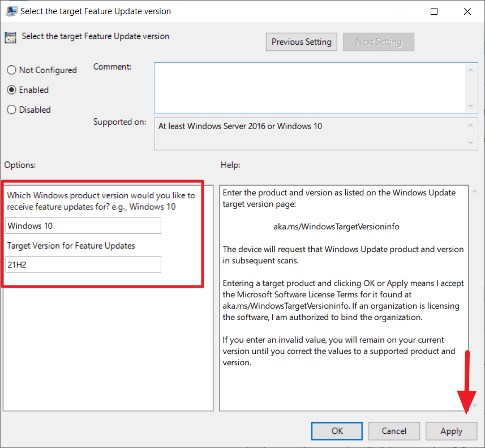Click Supported on scroll up arrow
This screenshot has width=485, height=448.
click(470, 125)
